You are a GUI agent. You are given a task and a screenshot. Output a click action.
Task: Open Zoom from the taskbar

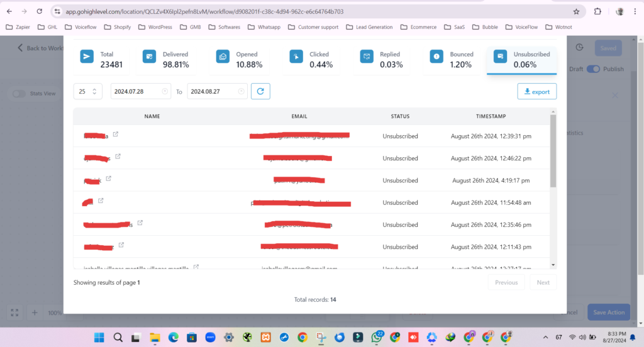coord(210,338)
